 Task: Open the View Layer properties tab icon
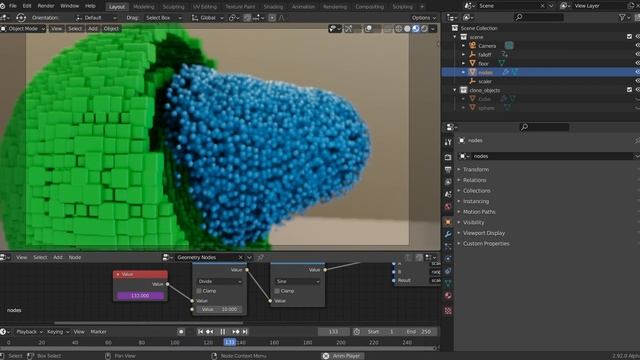click(448, 182)
